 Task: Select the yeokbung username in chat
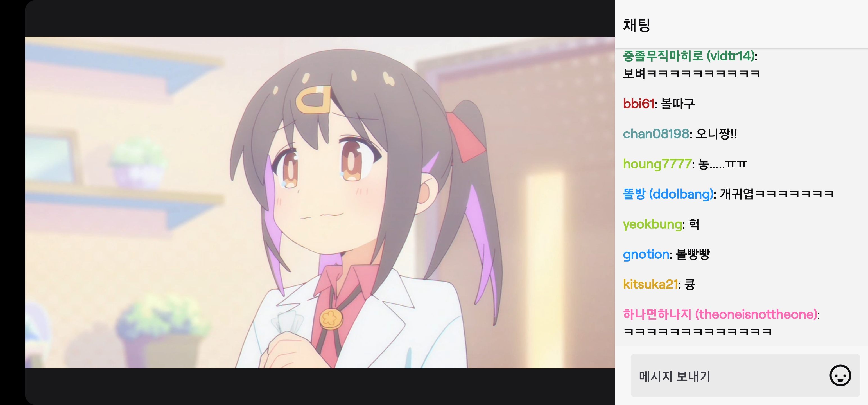(x=652, y=224)
